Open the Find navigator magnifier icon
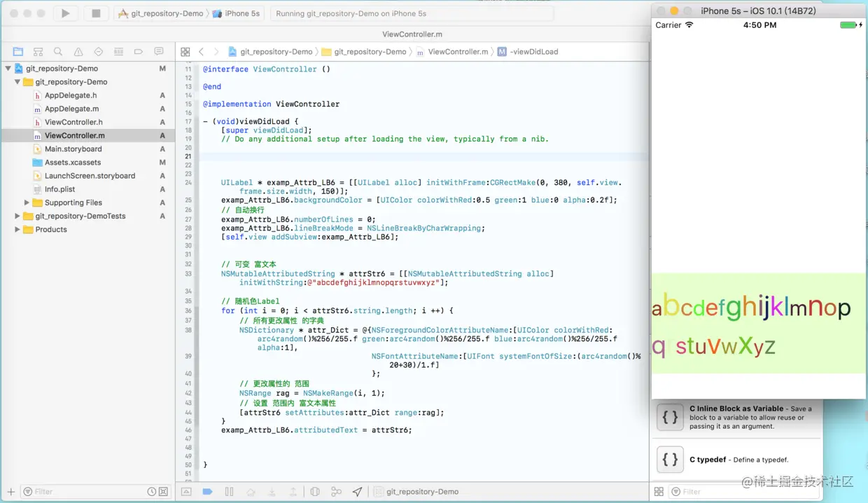This screenshot has width=868, height=503. [58, 52]
